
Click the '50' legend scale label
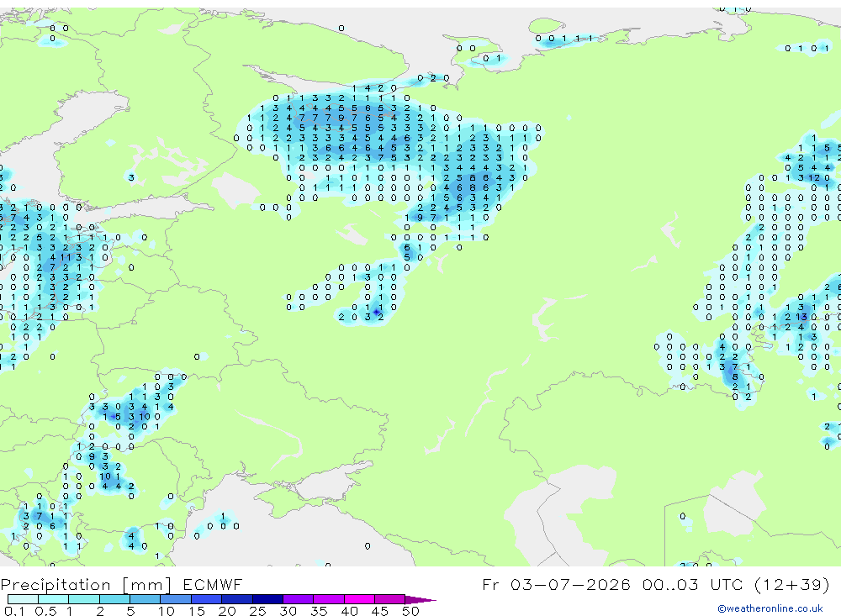pos(410,611)
